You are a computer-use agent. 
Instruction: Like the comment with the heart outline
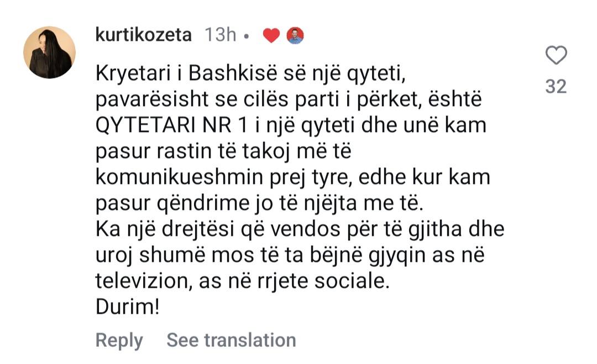pyautogui.click(x=556, y=56)
